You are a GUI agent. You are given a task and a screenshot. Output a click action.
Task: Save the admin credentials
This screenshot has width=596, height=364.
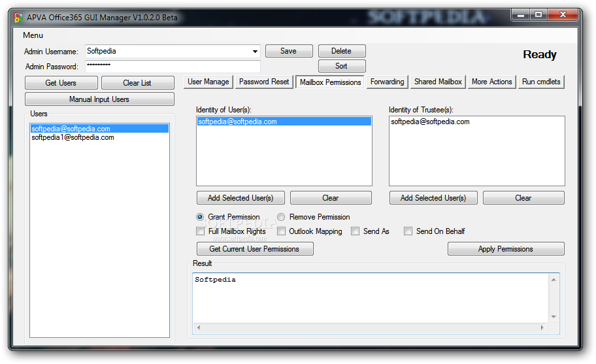(x=289, y=51)
